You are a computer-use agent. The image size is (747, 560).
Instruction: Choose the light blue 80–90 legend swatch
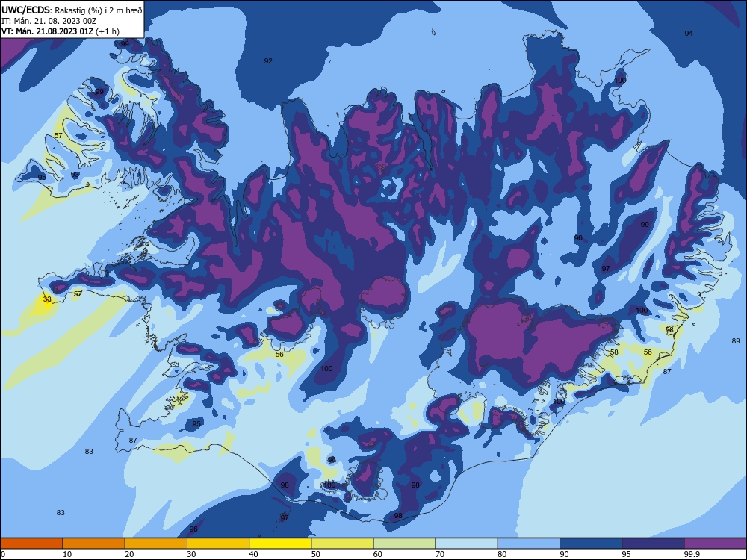(x=529, y=544)
